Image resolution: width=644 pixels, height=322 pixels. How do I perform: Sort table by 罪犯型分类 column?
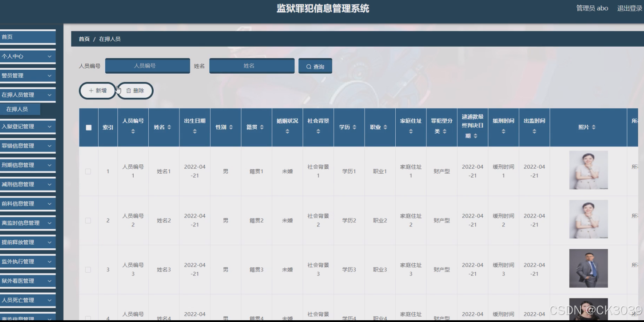click(445, 131)
